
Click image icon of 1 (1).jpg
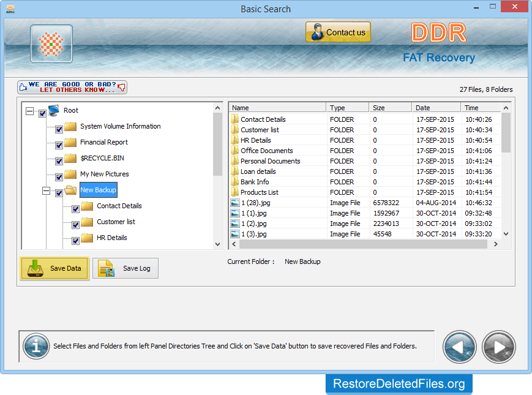click(235, 214)
